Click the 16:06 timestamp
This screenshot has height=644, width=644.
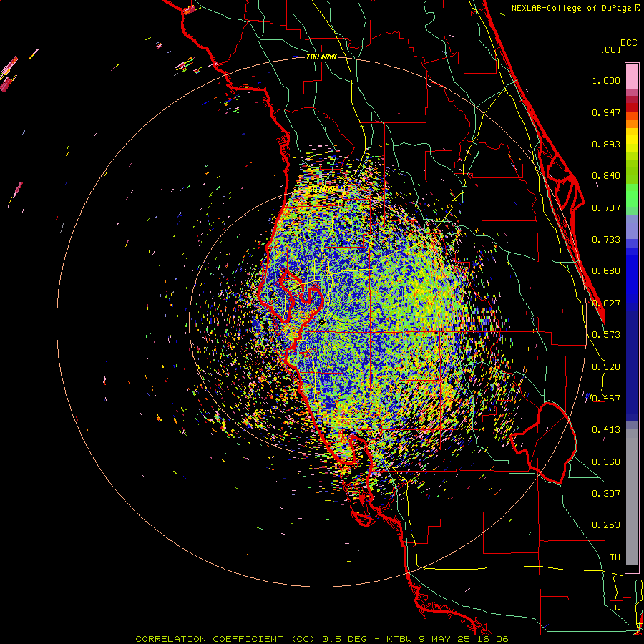coord(494,639)
